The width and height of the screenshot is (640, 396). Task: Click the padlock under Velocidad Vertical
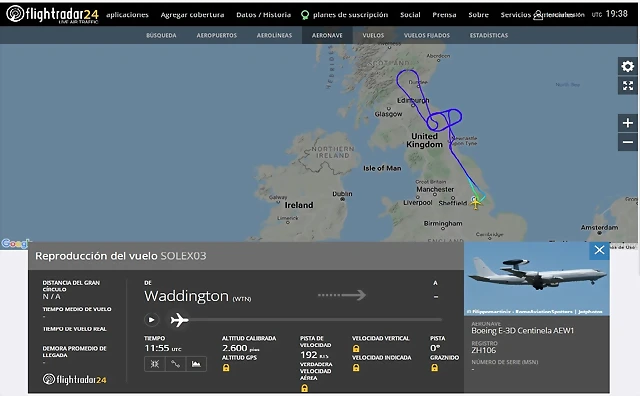(x=356, y=349)
